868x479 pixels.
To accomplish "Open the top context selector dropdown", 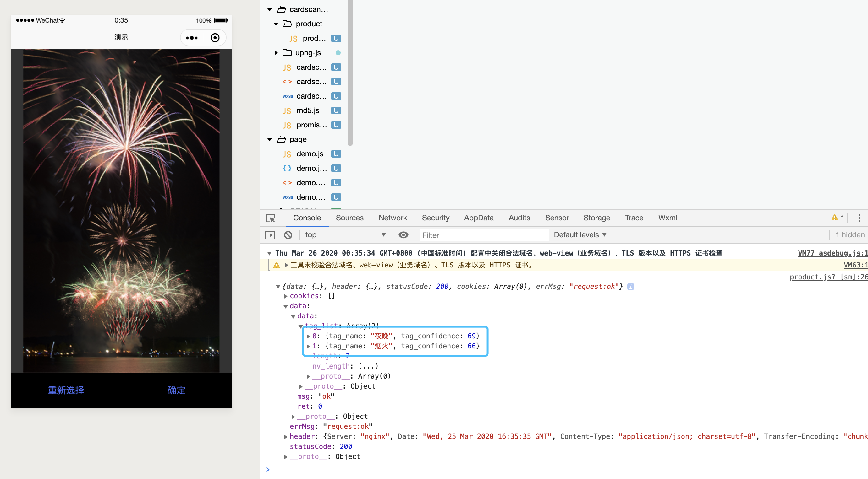I will click(x=344, y=235).
